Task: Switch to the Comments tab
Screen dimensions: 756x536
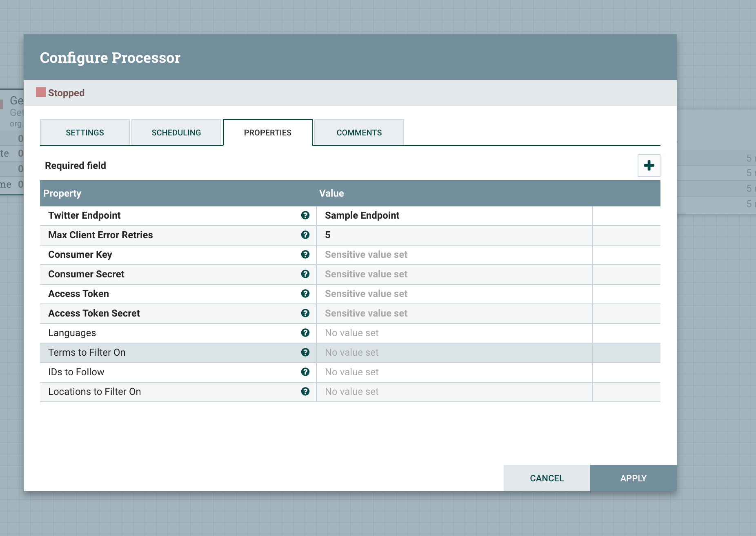Action: tap(359, 132)
